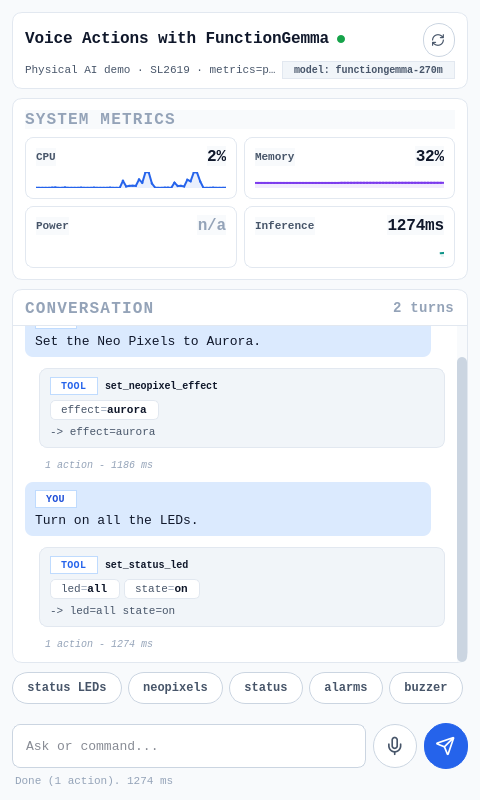This screenshot has height=800, width=480.
Task: Click the Inference 1274ms metric card
Action: [349, 237]
